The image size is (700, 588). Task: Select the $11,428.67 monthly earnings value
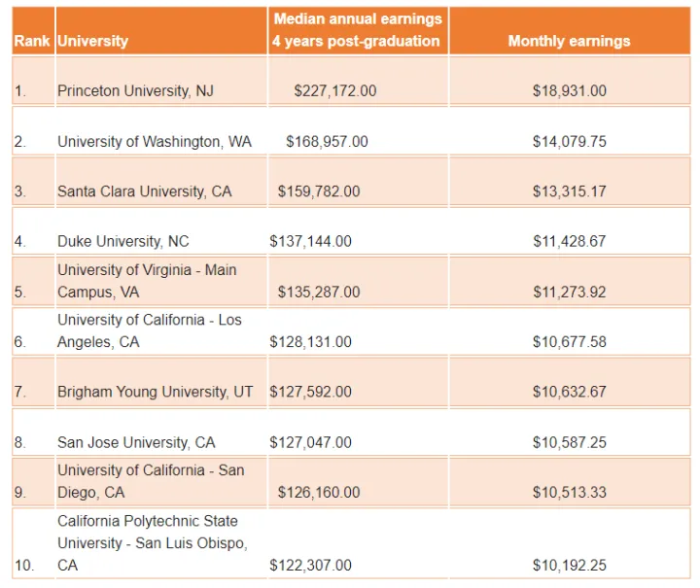[569, 241]
